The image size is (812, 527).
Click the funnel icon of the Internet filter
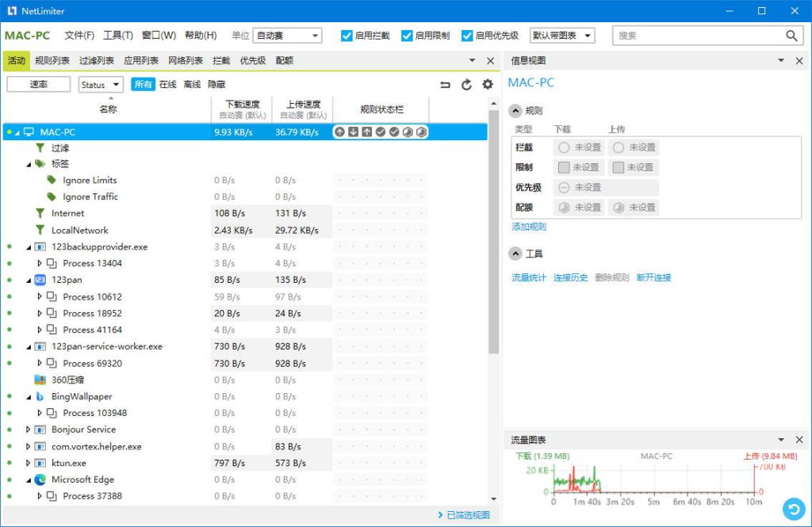(x=40, y=213)
